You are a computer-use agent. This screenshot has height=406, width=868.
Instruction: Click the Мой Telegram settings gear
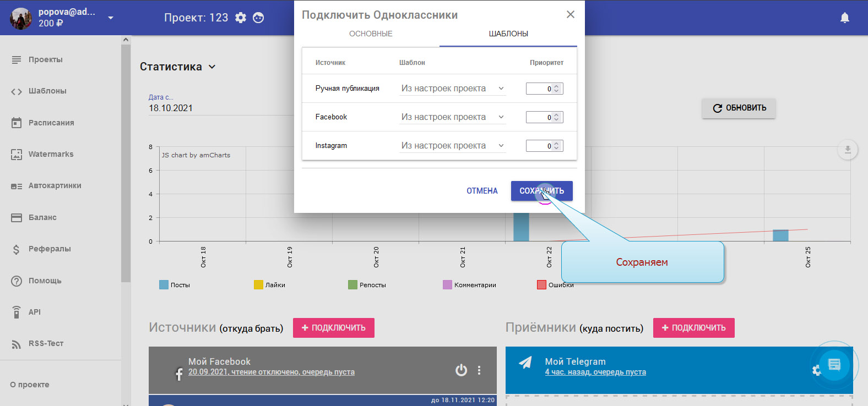[x=816, y=370]
